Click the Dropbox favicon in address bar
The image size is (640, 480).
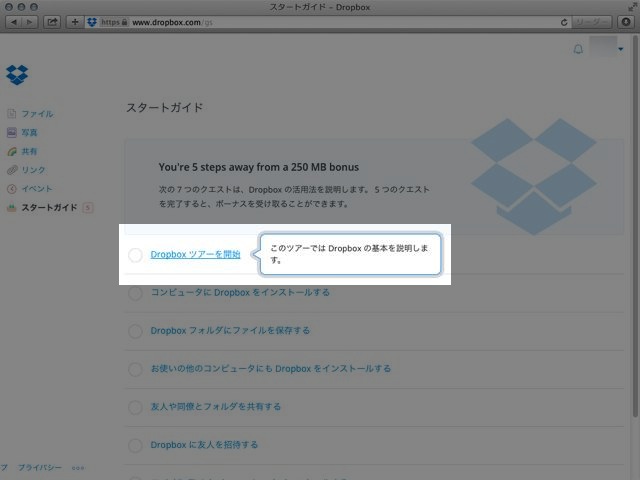coord(92,22)
